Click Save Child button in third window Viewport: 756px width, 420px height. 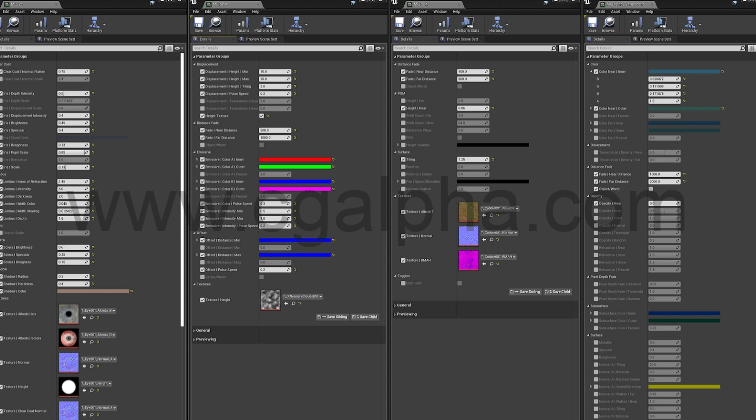[x=558, y=292]
